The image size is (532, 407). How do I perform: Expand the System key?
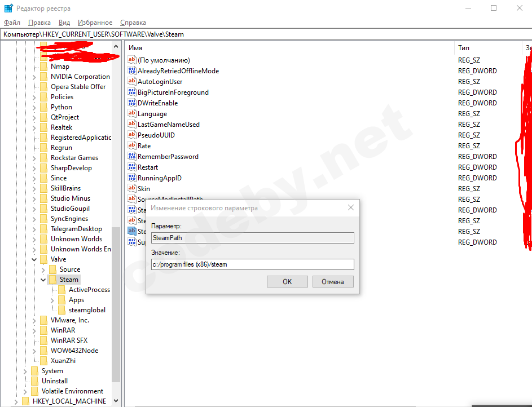25,371
